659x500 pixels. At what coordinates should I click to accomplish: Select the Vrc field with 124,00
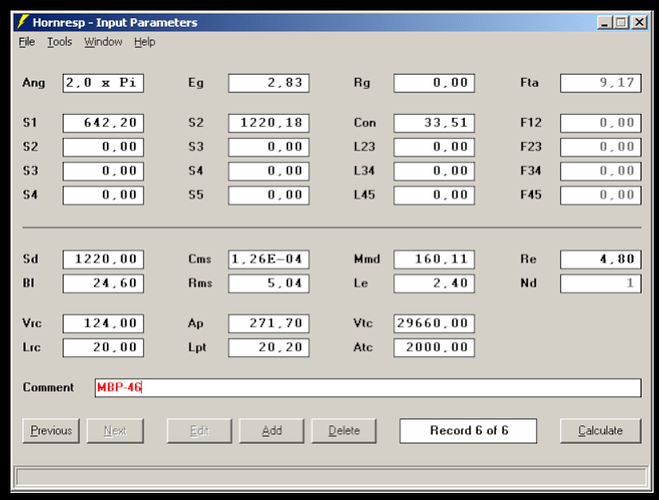103,324
